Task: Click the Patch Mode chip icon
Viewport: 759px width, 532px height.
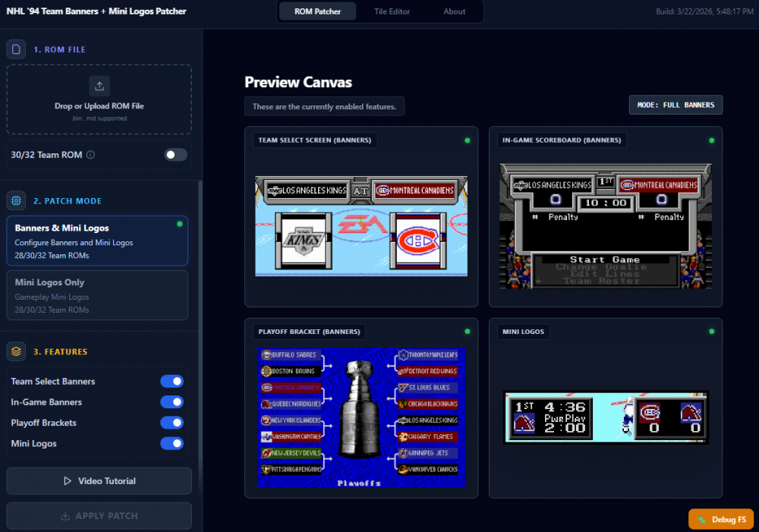Action: click(17, 201)
